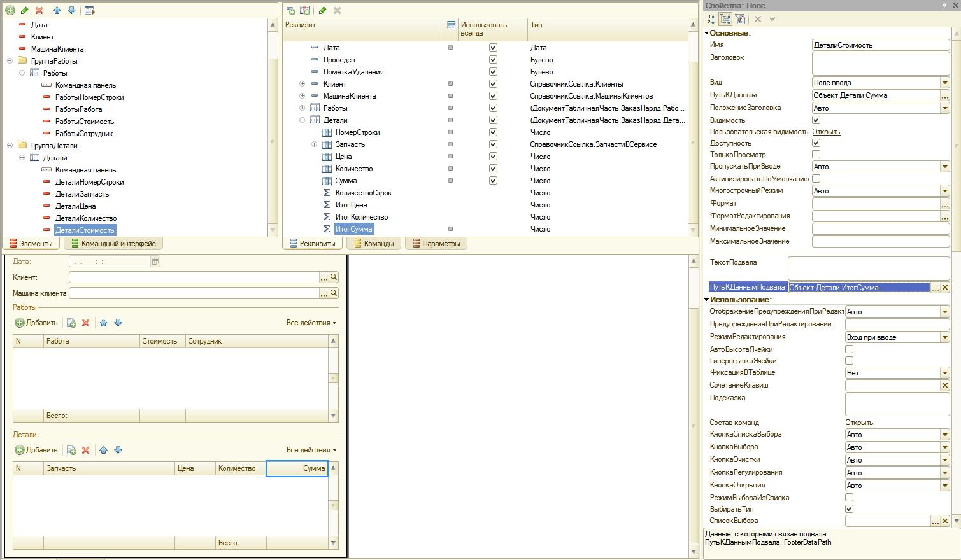Click the Открыть link for Пользовательская видимость
961x560 pixels.
click(826, 132)
